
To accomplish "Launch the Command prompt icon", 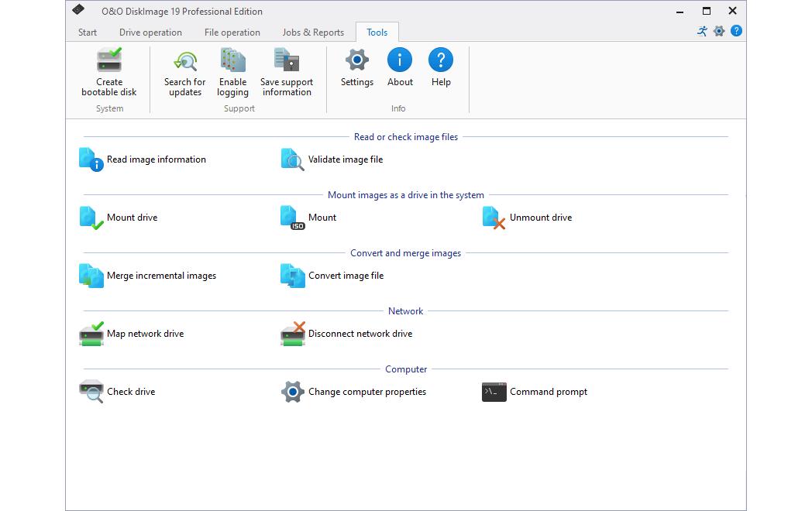I will tap(494, 392).
